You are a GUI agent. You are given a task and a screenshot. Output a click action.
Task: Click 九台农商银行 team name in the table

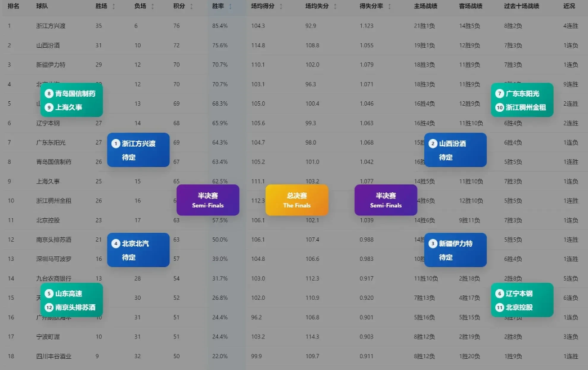tap(53, 278)
